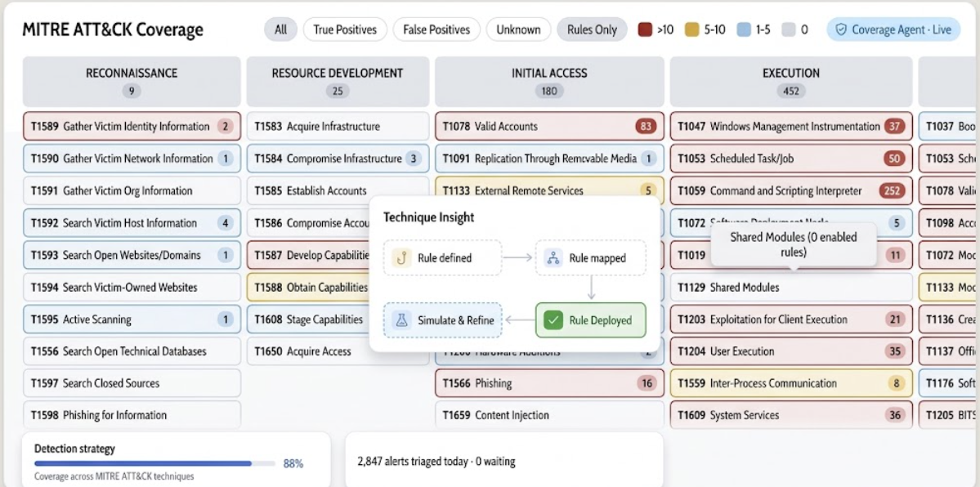Open T1204 User Execution
980x487 pixels.
tap(790, 351)
